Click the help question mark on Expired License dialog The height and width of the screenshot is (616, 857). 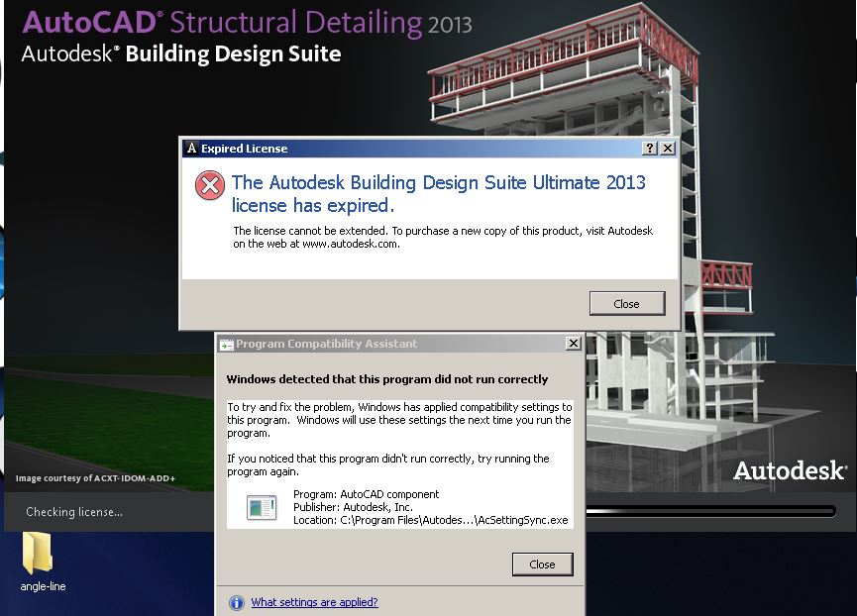[648, 148]
